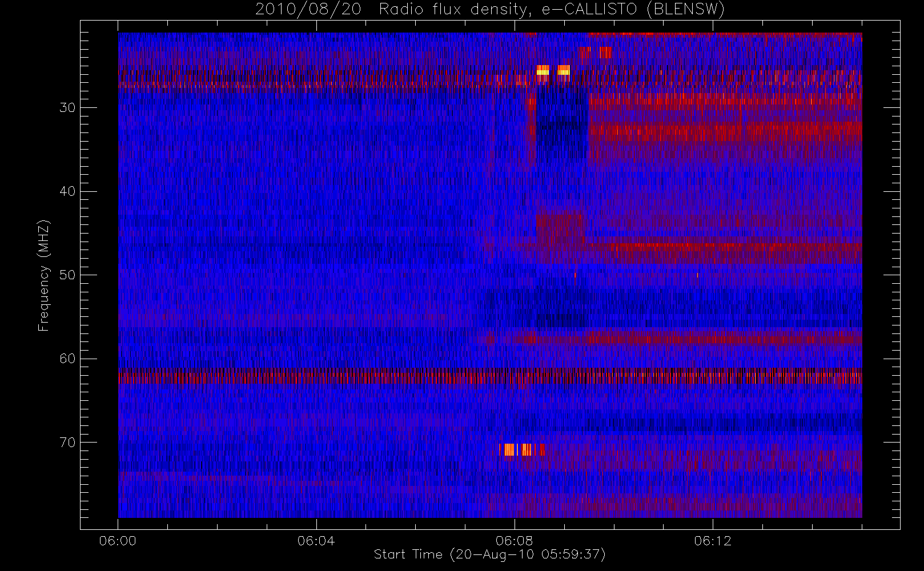Click the 06:04 time tick label
This screenshot has width=924, height=571.
[316, 541]
